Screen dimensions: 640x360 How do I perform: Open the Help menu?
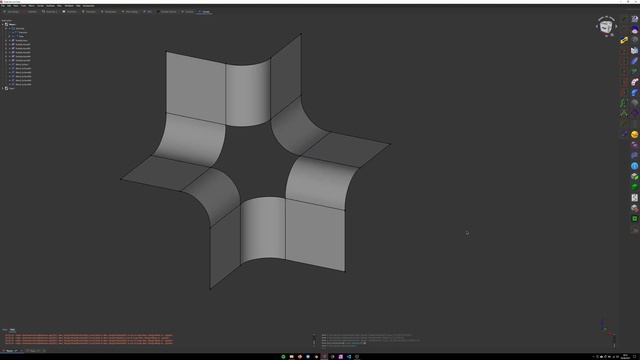point(78,6)
